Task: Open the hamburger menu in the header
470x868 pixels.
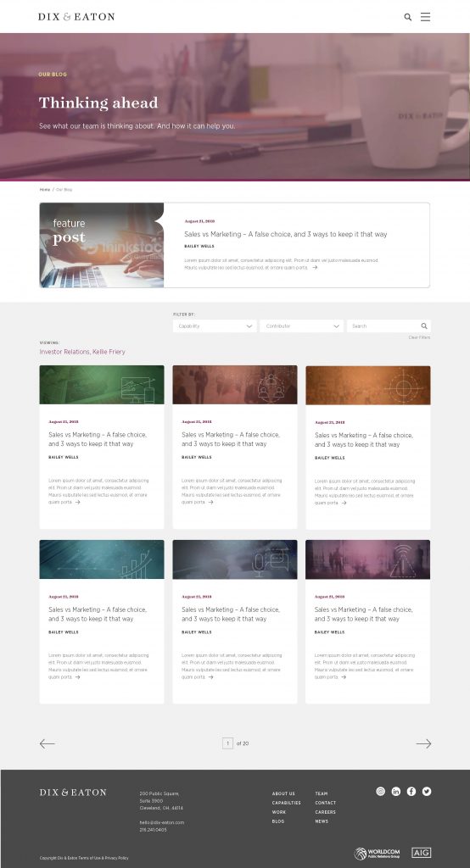Action: pos(425,17)
